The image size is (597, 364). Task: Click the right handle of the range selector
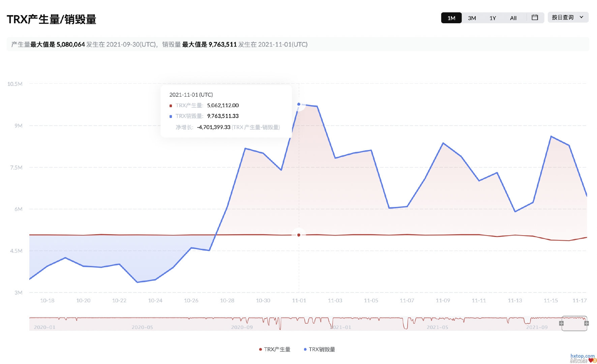coord(587,323)
